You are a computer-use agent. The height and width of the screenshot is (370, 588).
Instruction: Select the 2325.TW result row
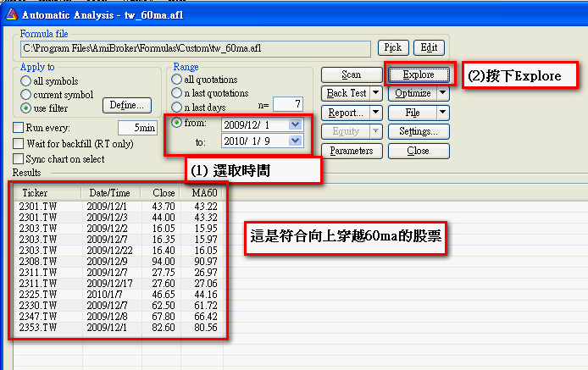click(119, 295)
